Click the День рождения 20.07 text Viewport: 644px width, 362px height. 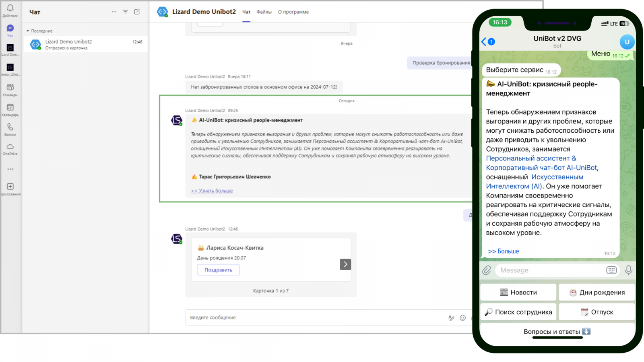point(221,258)
